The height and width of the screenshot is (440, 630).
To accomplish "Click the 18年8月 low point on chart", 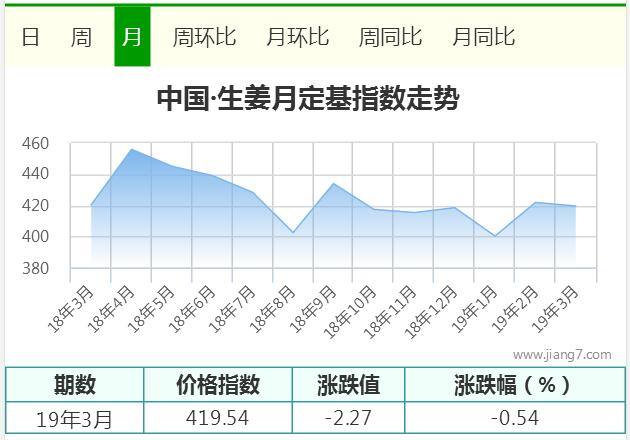I will point(293,232).
